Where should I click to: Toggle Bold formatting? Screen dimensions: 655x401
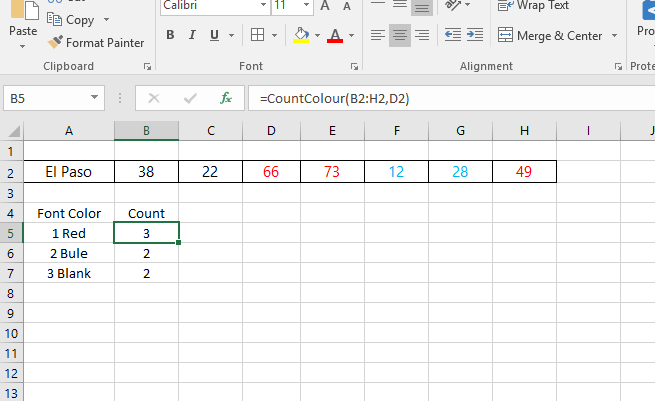click(170, 35)
